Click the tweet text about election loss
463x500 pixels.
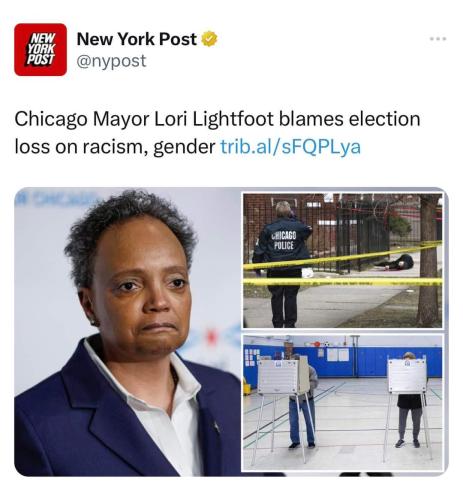click(x=217, y=133)
